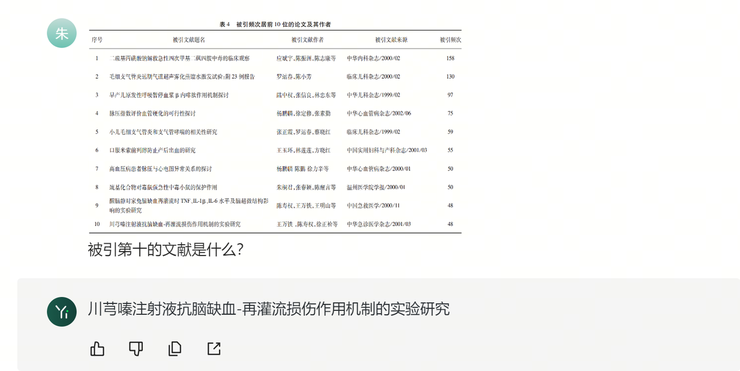Screen dimensions: 740x371
Task: Open the uploaded table image
Action: 275,126
